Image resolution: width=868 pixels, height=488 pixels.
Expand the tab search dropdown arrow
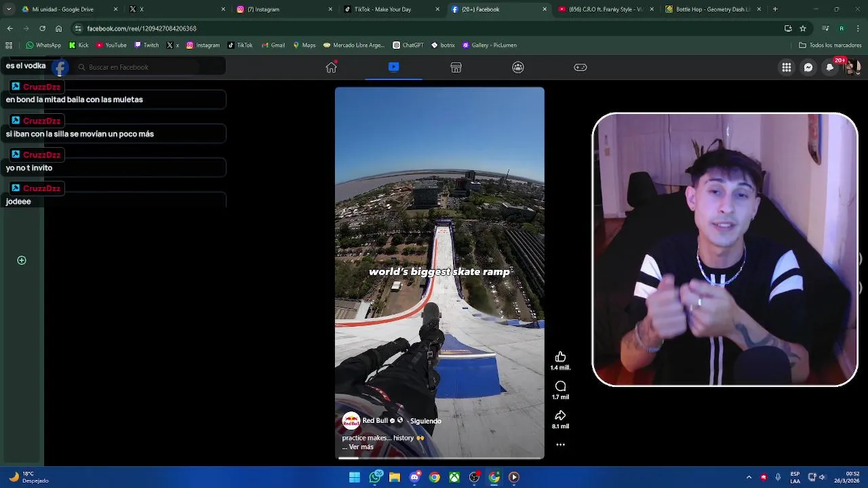coord(9,9)
